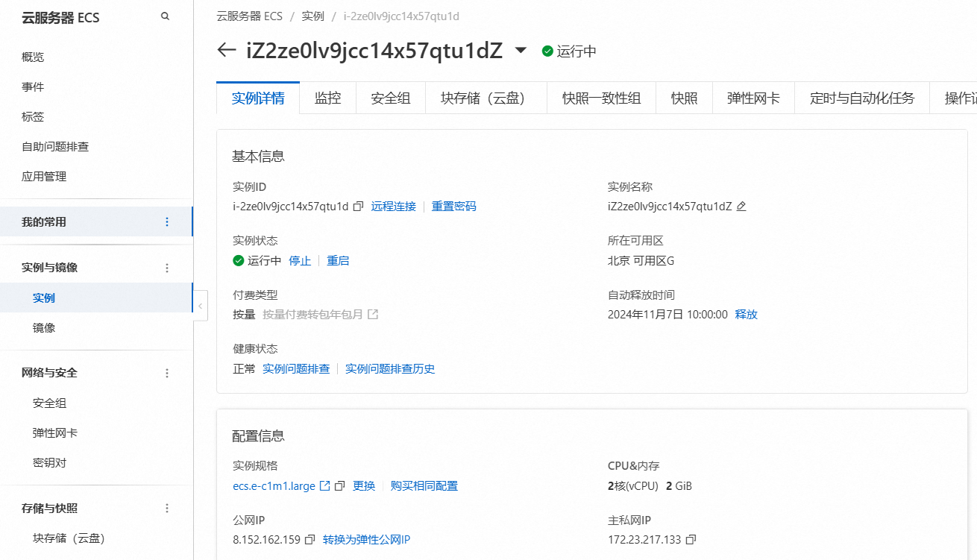Viewport: 977px width, 560px height.
Task: Open 实例问题排查 link
Action: click(296, 369)
